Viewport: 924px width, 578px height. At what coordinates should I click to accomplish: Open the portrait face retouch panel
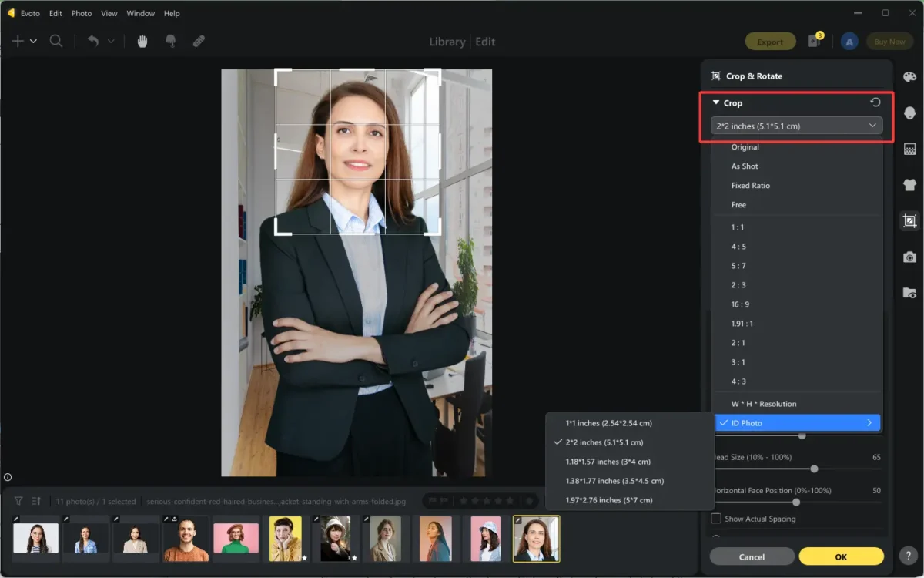[x=910, y=113]
